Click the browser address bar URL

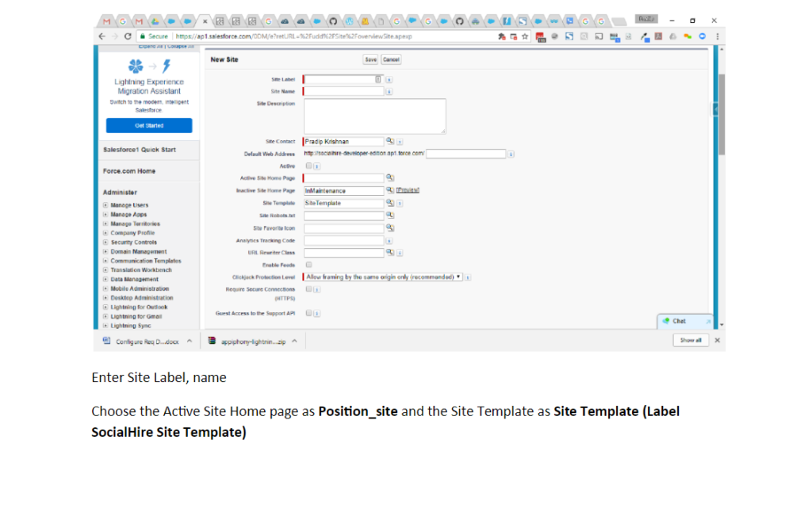click(293, 36)
